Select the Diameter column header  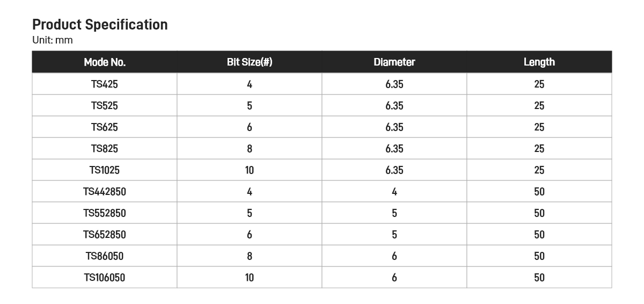(394, 62)
